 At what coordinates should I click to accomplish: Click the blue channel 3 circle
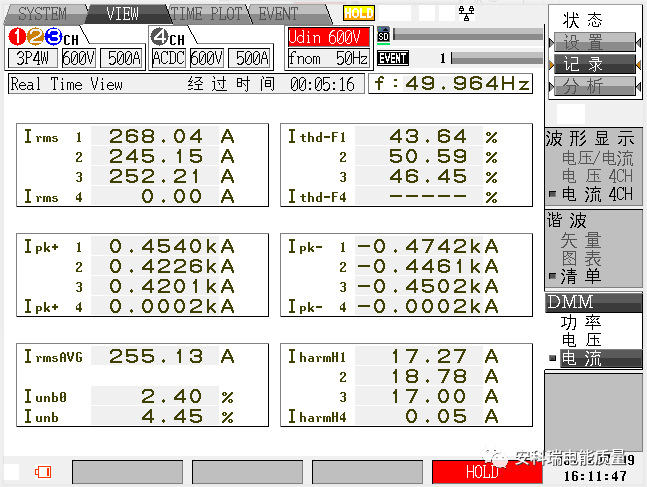tap(54, 37)
